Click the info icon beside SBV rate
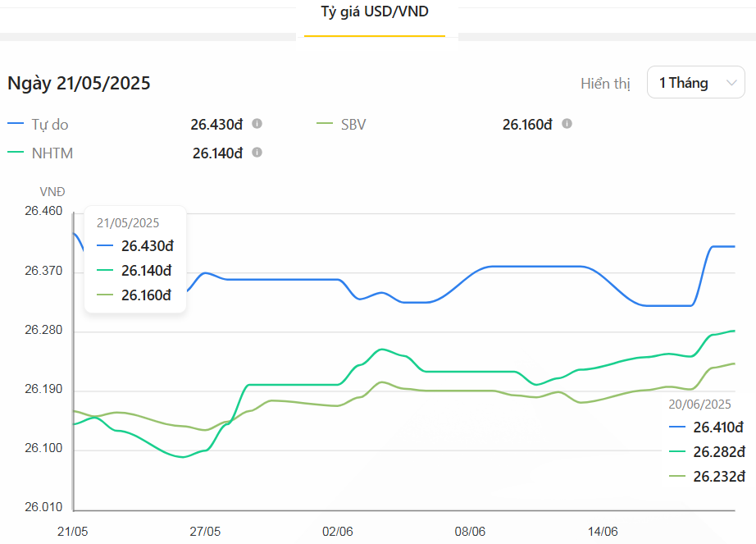Viewport: 756px width, 544px height. pyautogui.click(x=567, y=124)
